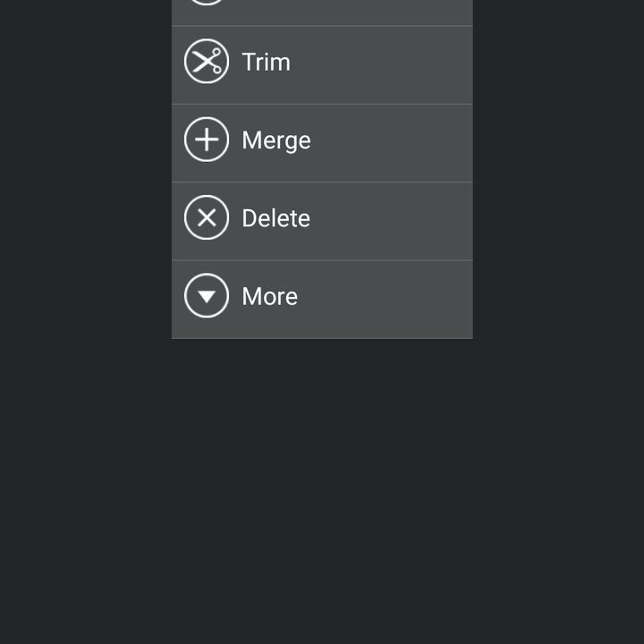Click the circled plus Merge icon
Viewport: 644px width, 644px height.
click(207, 140)
